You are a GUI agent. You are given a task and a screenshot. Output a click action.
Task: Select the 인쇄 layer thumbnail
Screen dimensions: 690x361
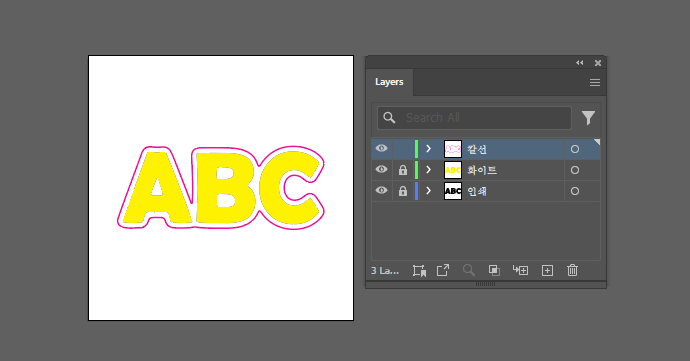453,191
